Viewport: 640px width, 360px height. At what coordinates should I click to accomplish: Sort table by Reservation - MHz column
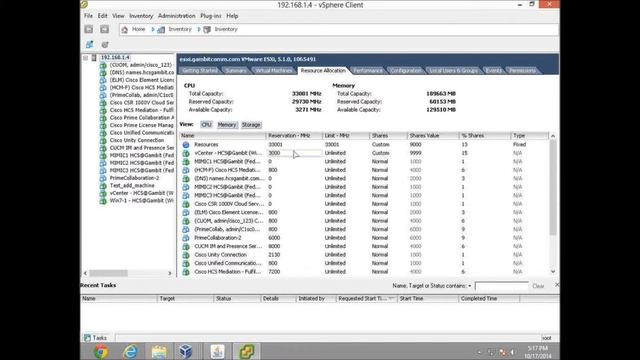[x=294, y=136]
